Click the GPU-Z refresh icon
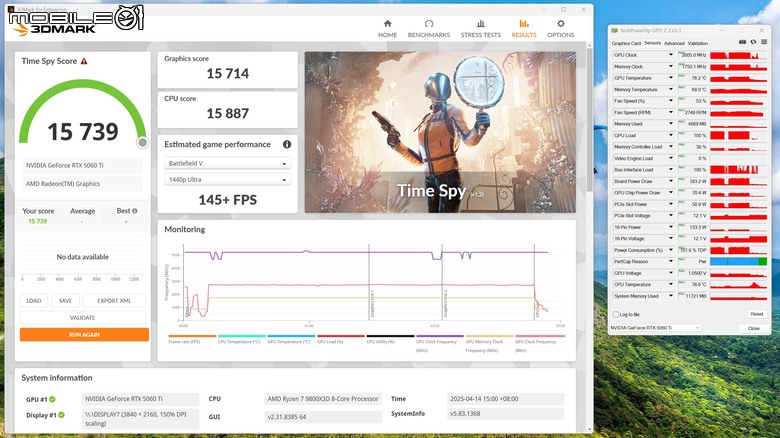The image size is (780, 438). tap(753, 42)
